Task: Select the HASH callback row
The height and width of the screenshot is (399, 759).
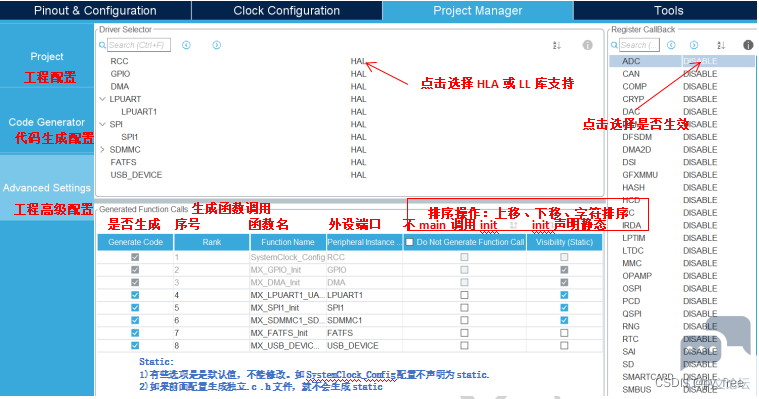Action: pyautogui.click(x=682, y=187)
